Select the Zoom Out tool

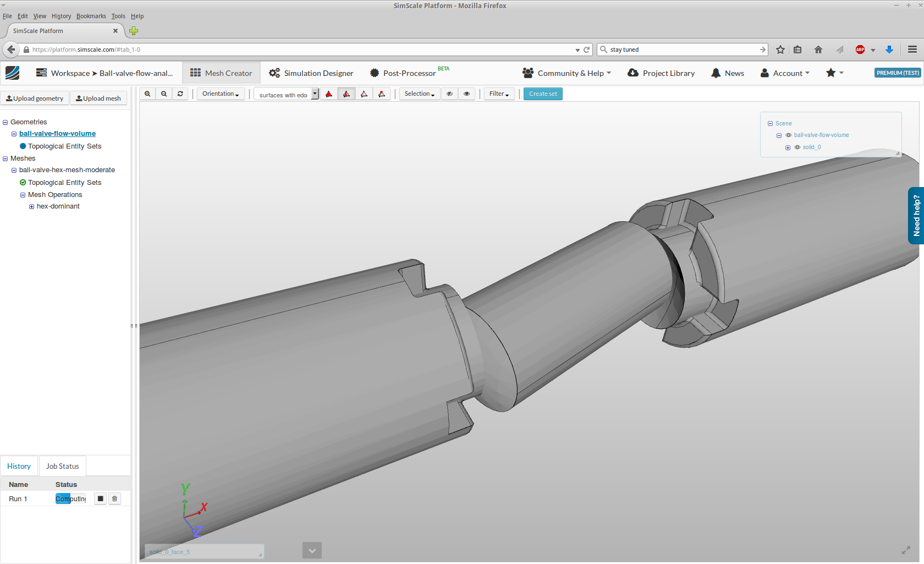pyautogui.click(x=164, y=94)
